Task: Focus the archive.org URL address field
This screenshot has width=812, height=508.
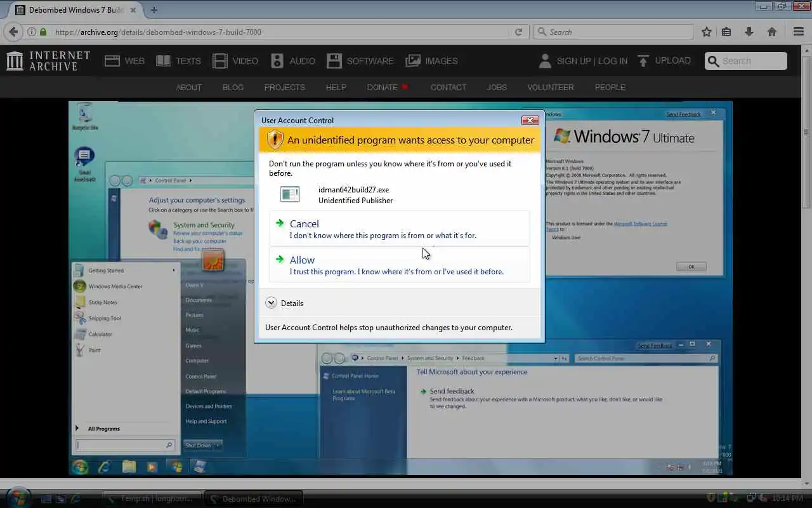Action: tap(279, 32)
